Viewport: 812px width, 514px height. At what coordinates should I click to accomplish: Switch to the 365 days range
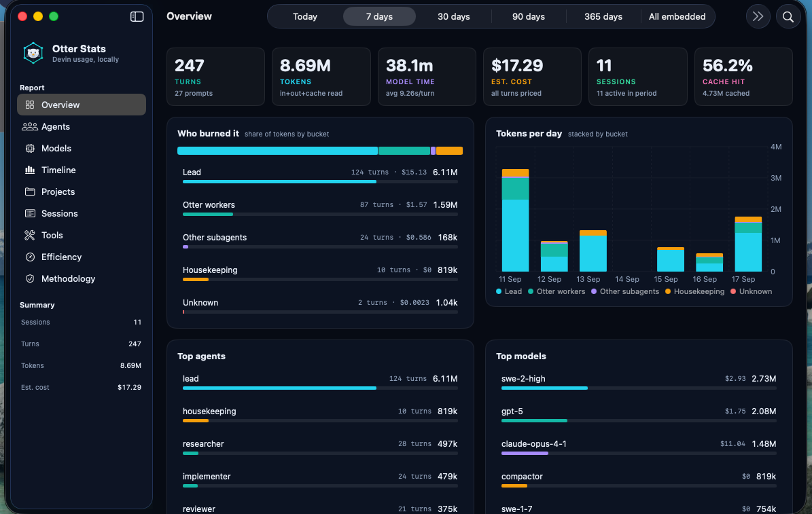[603, 16]
